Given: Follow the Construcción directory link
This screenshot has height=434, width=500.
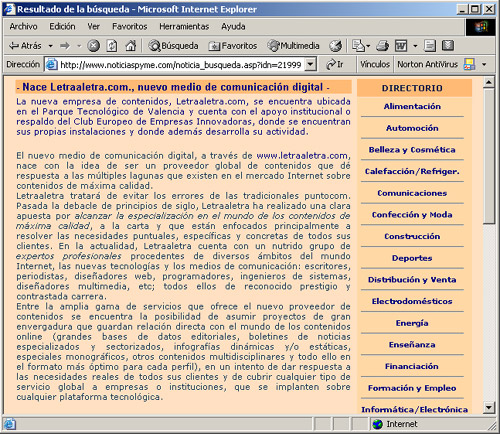Looking at the screenshot, I should (x=412, y=236).
